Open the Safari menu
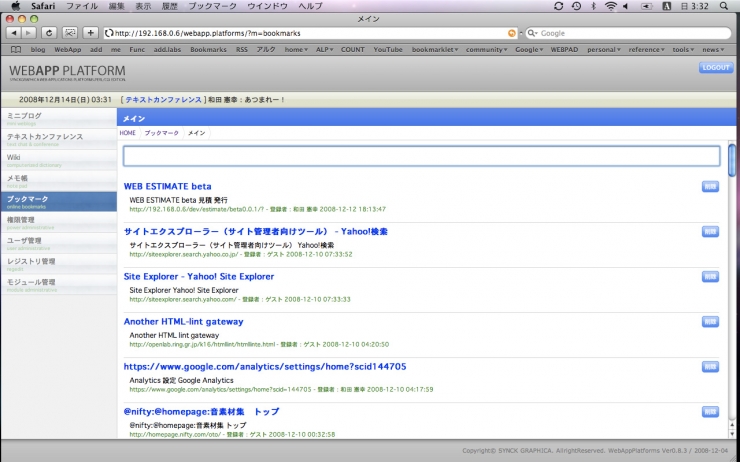Viewport: 740px width, 462px height. 43,6
